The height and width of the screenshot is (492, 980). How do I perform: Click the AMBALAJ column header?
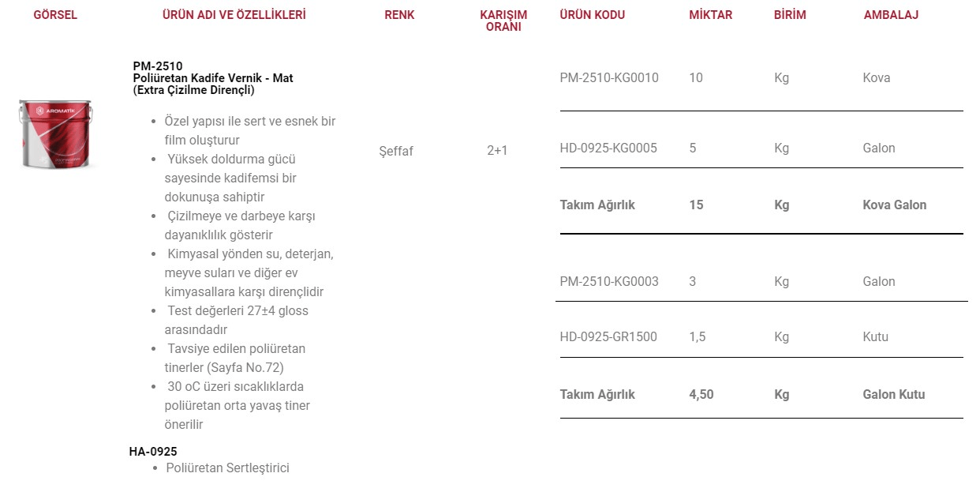pyautogui.click(x=891, y=15)
